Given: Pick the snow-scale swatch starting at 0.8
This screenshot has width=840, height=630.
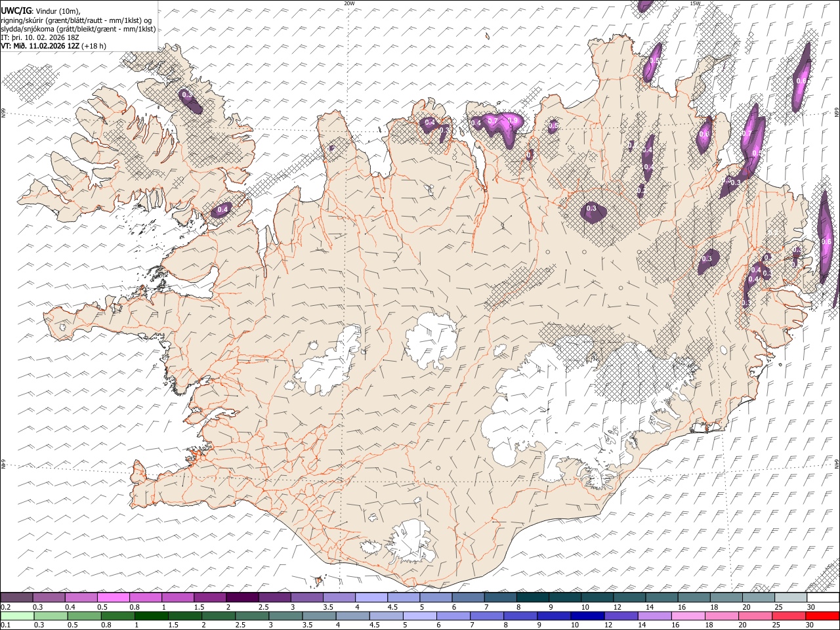Looking at the screenshot, I should point(146,598).
